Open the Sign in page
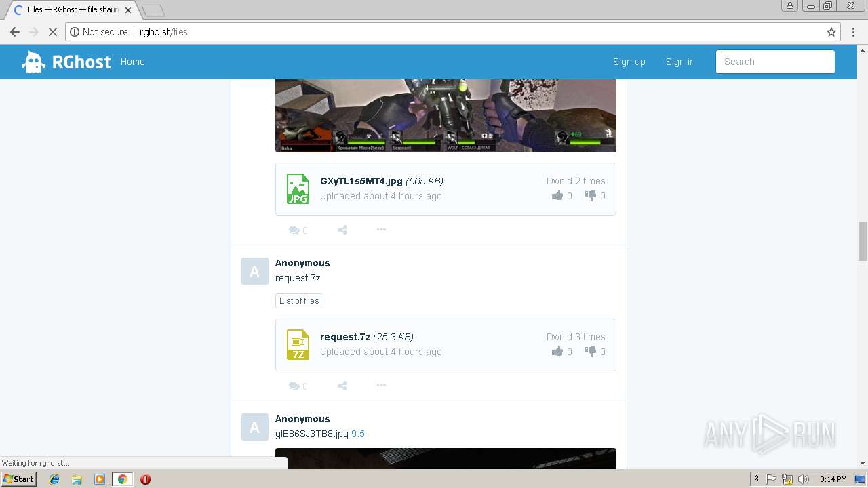Viewport: 868px width, 488px height. [680, 62]
